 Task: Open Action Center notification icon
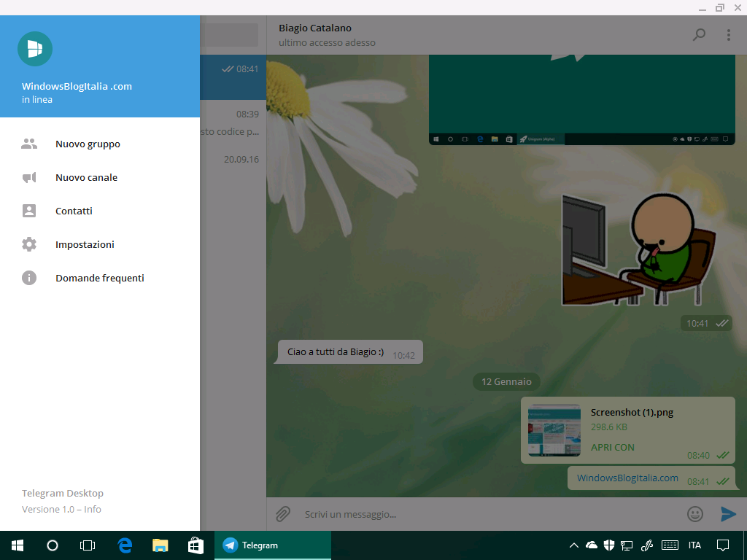coord(723,545)
